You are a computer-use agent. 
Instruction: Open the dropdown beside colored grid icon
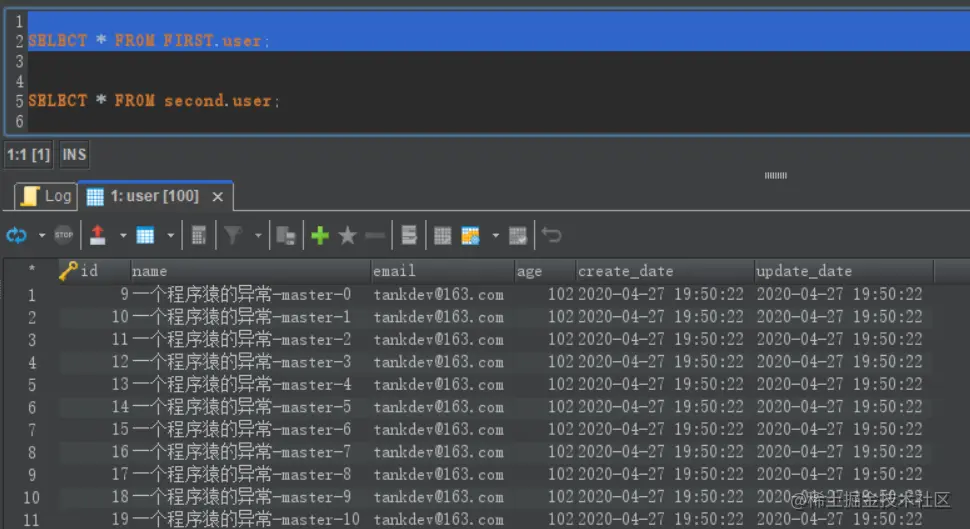[496, 236]
